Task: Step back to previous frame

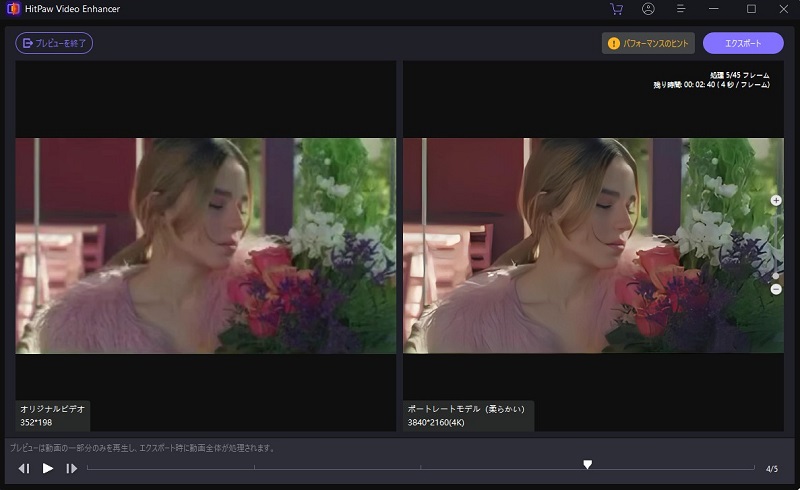Action: tap(23, 468)
